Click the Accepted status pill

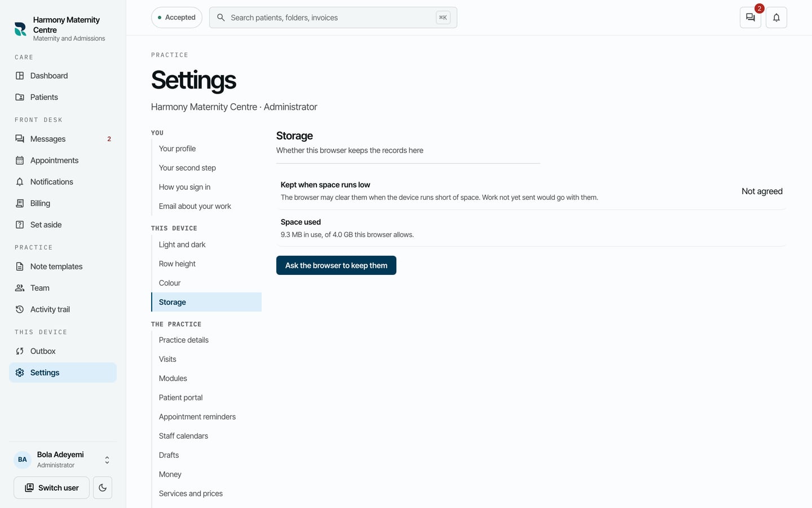click(176, 17)
